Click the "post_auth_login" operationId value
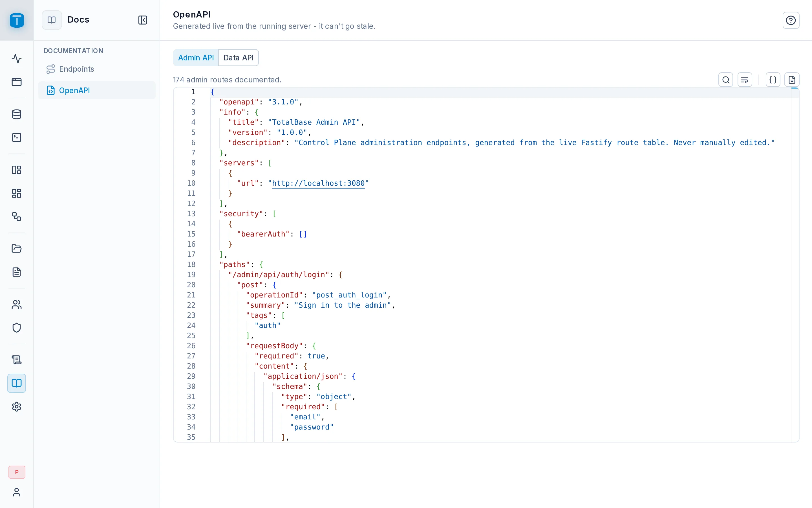Image resolution: width=812 pixels, height=508 pixels. point(349,295)
